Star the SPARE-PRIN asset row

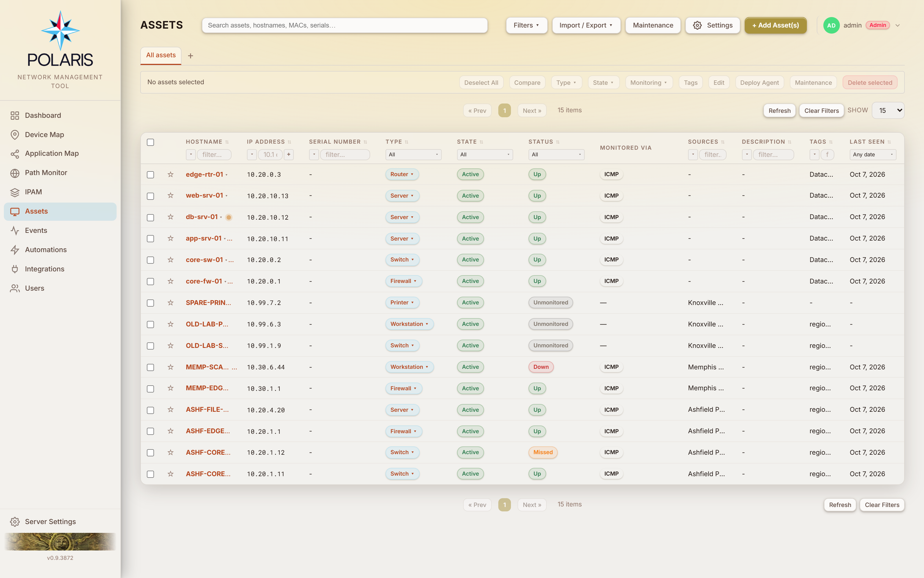[171, 302]
